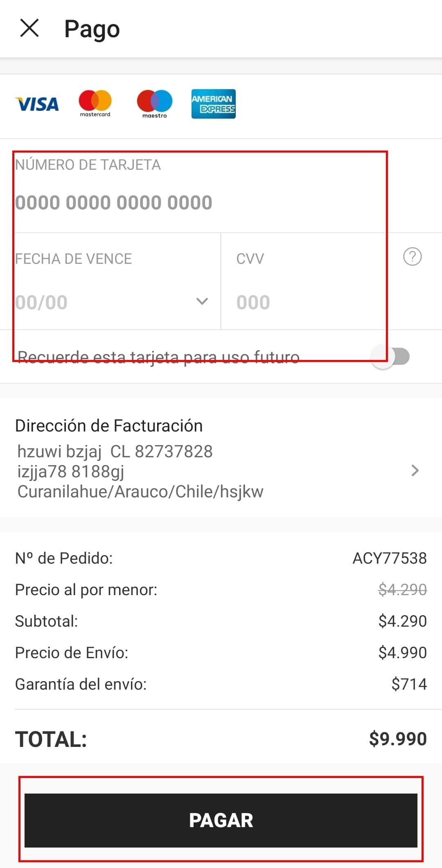
Task: Select the Dirección de Facturación heading
Action: click(x=109, y=426)
